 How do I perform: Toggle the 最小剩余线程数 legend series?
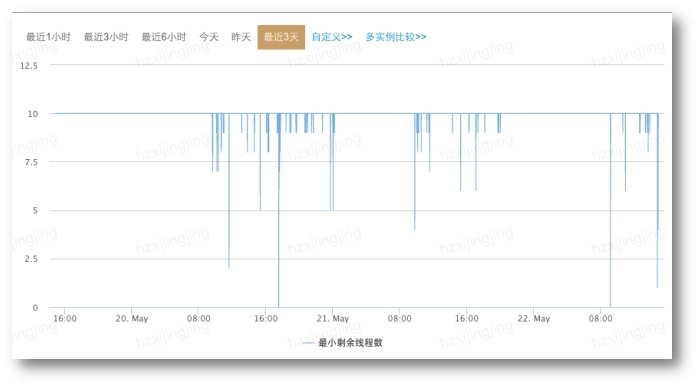(342, 342)
